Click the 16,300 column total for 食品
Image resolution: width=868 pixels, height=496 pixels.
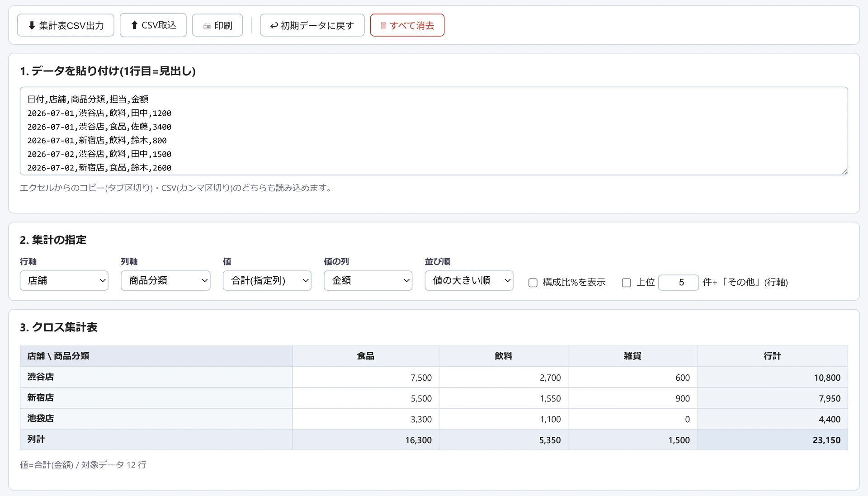(x=366, y=439)
